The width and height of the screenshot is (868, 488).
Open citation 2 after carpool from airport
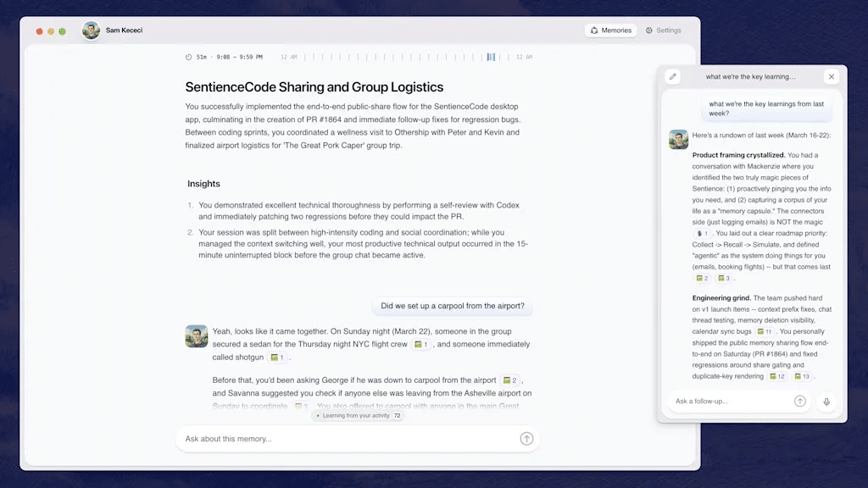pyautogui.click(x=509, y=381)
